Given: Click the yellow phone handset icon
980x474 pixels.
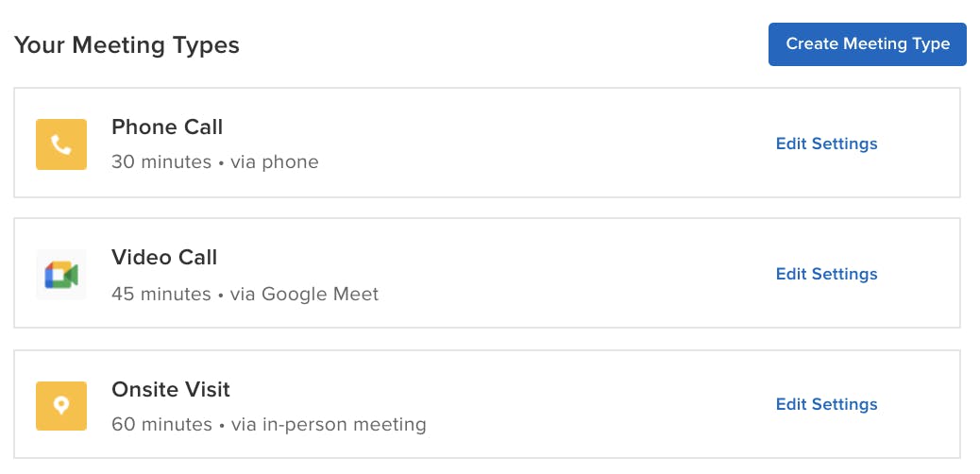Looking at the screenshot, I should point(61,144).
